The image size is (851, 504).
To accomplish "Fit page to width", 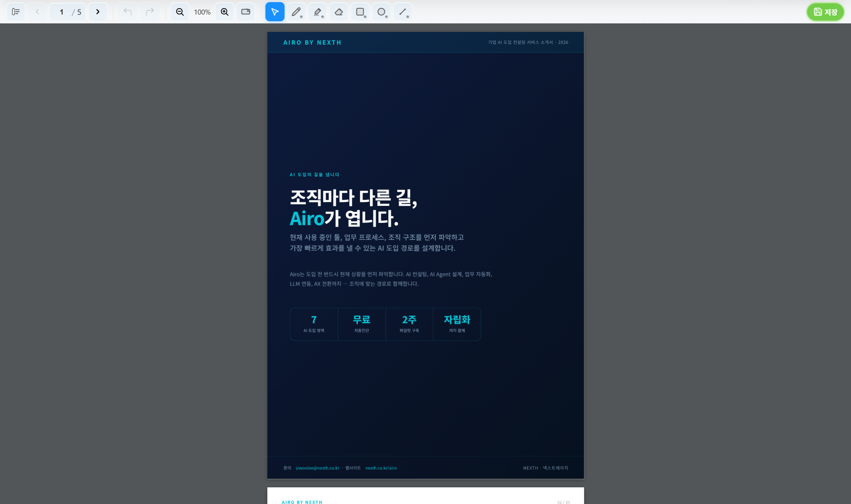I will click(246, 12).
